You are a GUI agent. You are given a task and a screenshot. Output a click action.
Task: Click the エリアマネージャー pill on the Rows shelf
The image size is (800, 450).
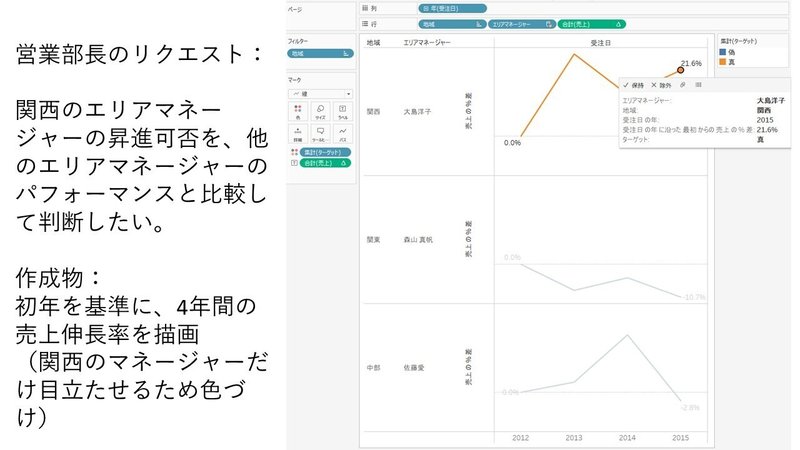coord(521,24)
